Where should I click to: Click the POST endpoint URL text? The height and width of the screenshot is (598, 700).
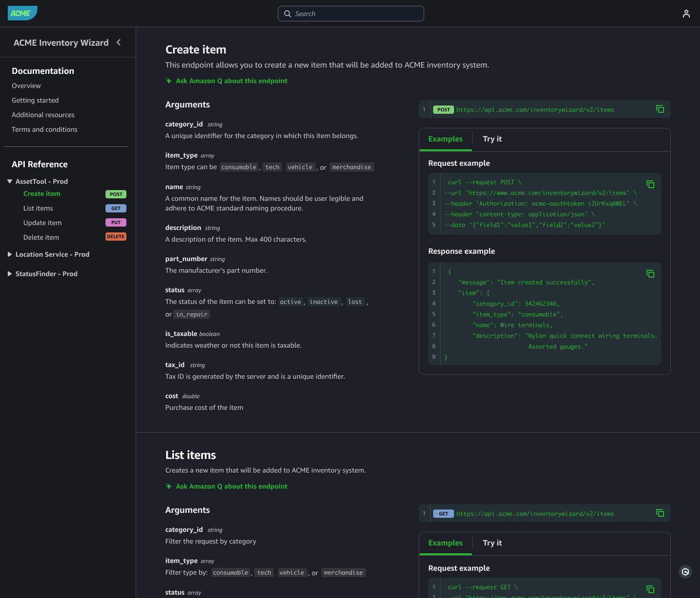[x=535, y=109]
